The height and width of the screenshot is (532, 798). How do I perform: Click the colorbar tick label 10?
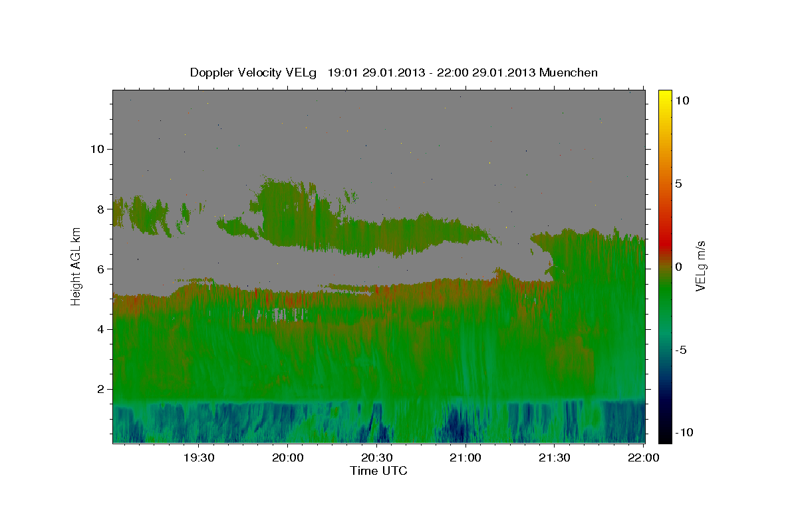(x=682, y=100)
